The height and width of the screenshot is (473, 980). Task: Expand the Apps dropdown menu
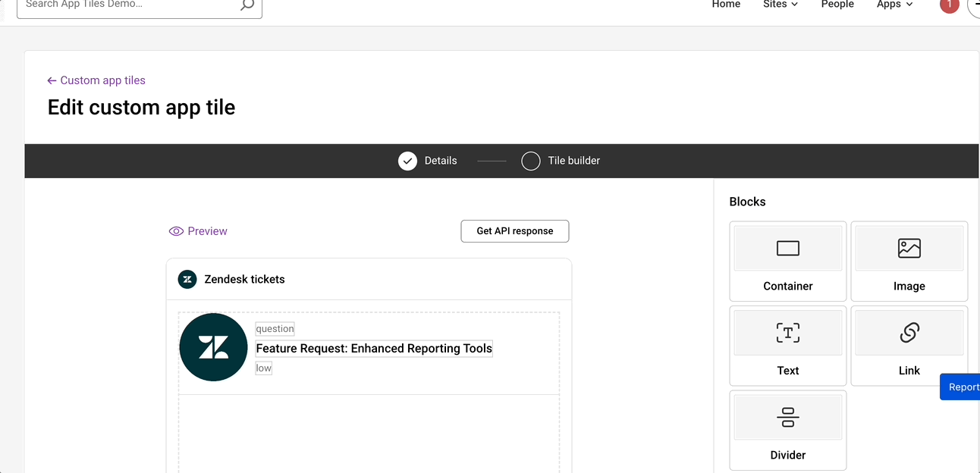point(894,5)
